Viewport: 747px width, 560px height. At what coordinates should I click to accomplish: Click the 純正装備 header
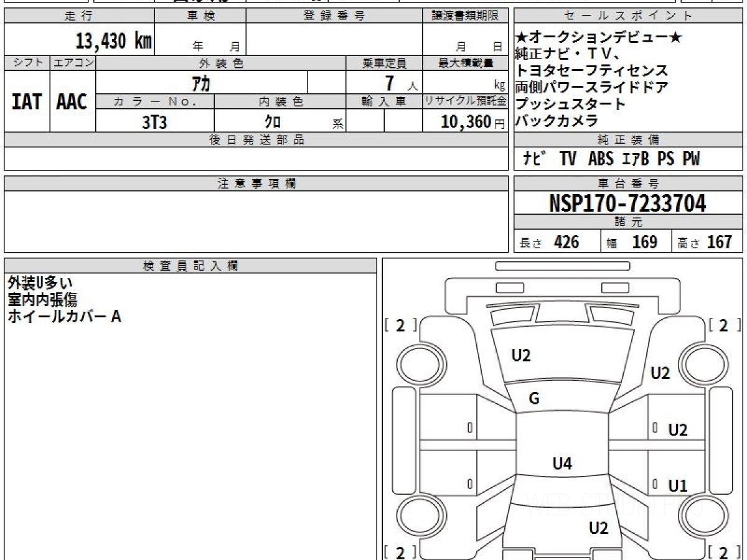click(629, 140)
